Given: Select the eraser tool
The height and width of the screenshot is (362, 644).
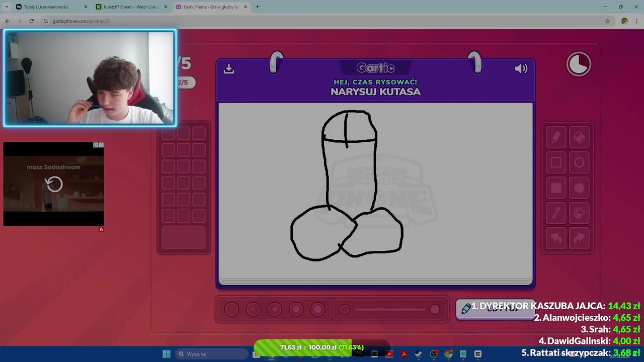Looking at the screenshot, I should pyautogui.click(x=579, y=137).
